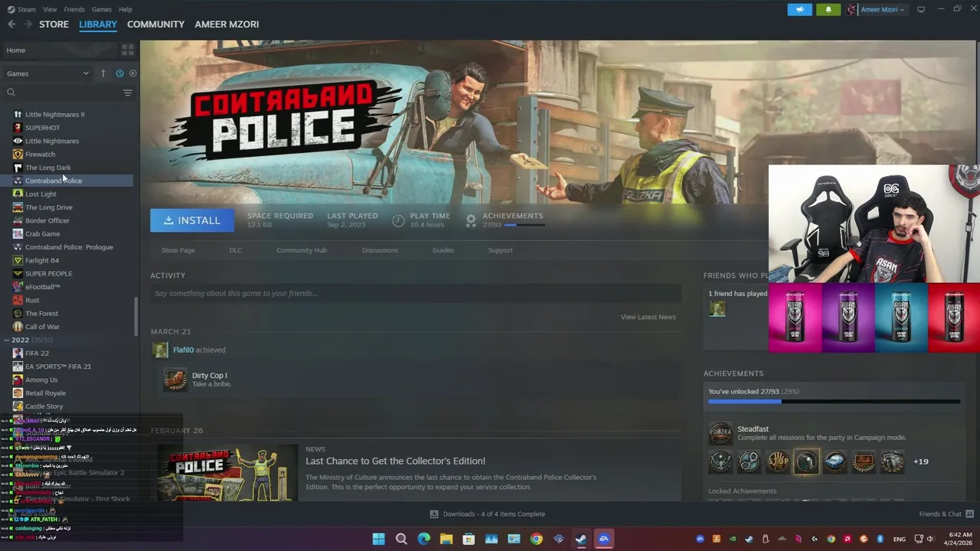The height and width of the screenshot is (551, 980).
Task: Click the Steadfast achievement badge
Action: [720, 433]
